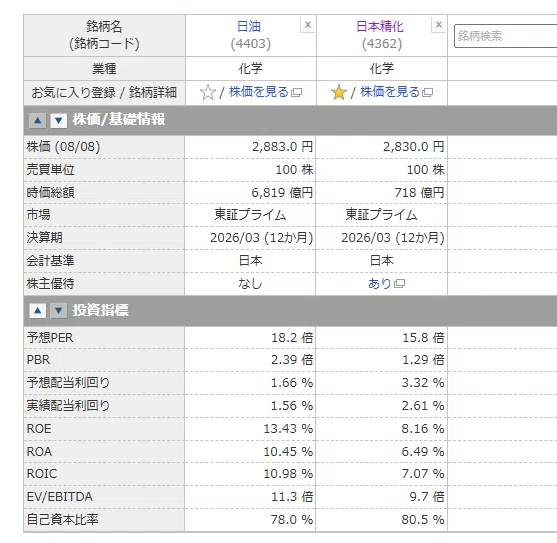557x543 pixels.
Task: Click the external-link icon beside 日本精化 株価を見る
Action: click(x=427, y=93)
